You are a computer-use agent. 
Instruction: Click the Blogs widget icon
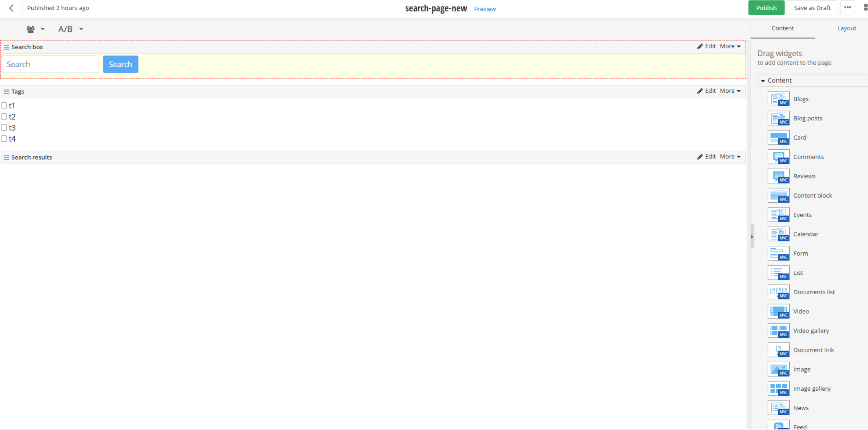[x=778, y=99]
